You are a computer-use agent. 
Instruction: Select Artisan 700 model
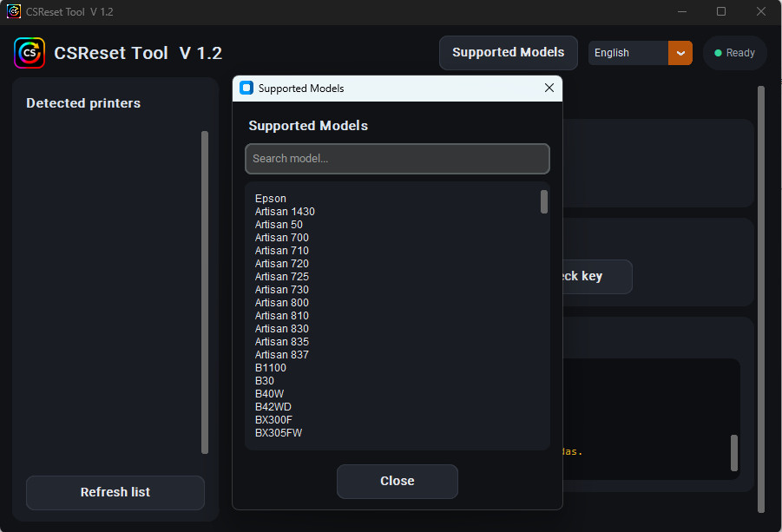282,237
